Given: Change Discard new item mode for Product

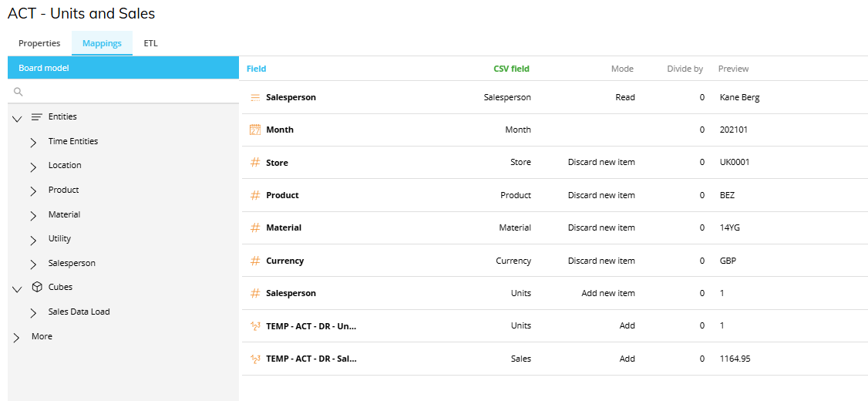Looking at the screenshot, I should pyautogui.click(x=601, y=195).
